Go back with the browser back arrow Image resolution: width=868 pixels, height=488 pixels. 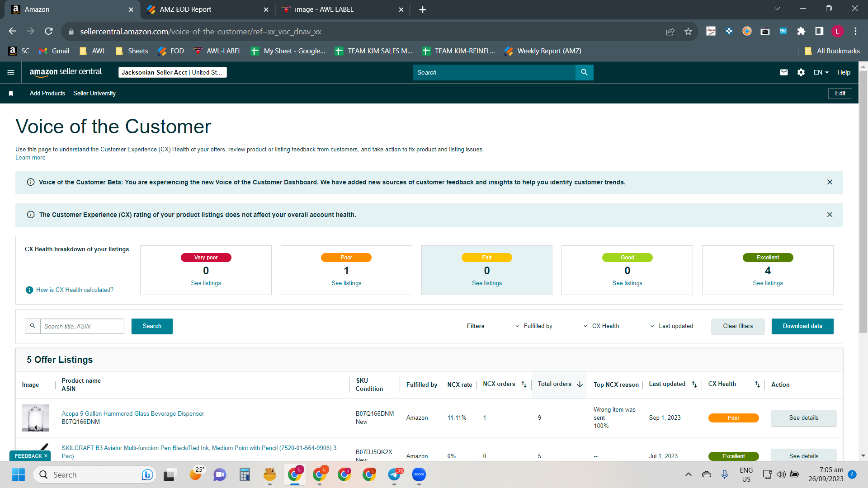coord(12,31)
